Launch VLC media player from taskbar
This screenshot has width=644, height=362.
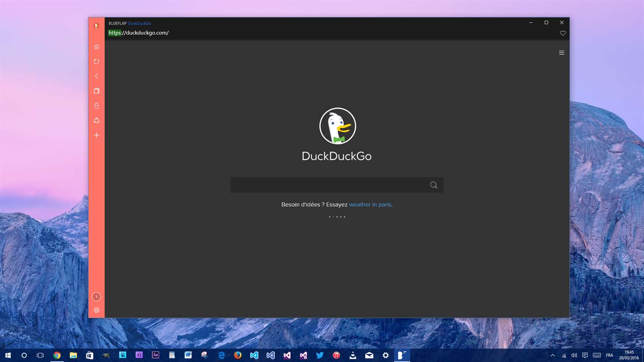click(353, 355)
